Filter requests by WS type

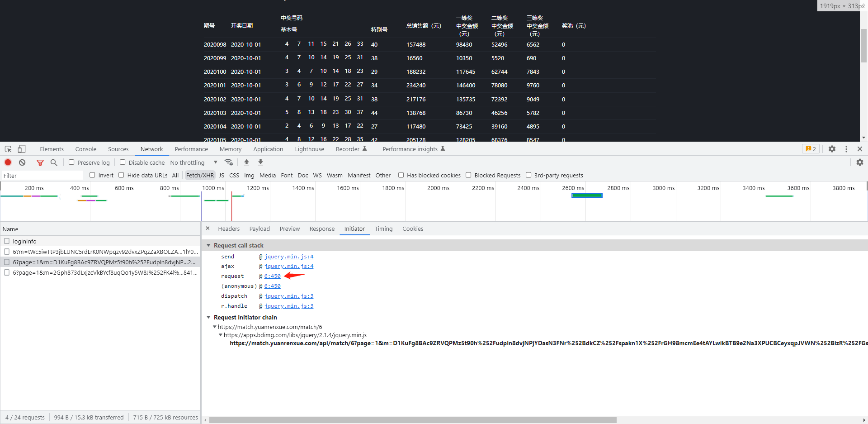[x=317, y=175]
